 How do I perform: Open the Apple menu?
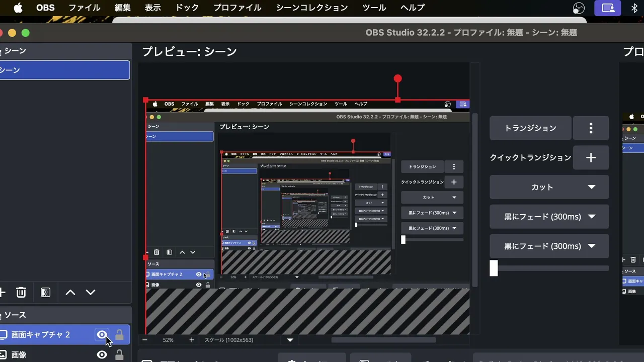tap(18, 8)
